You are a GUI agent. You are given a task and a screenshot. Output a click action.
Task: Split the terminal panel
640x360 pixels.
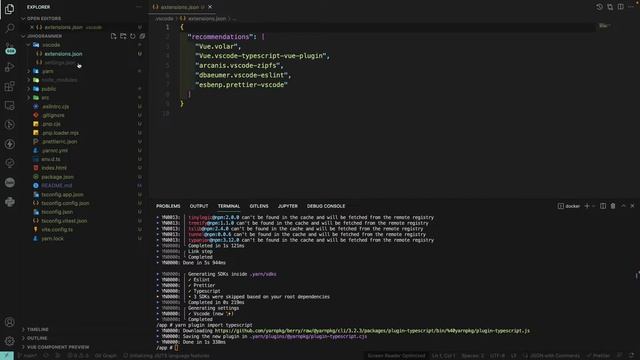(x=603, y=206)
